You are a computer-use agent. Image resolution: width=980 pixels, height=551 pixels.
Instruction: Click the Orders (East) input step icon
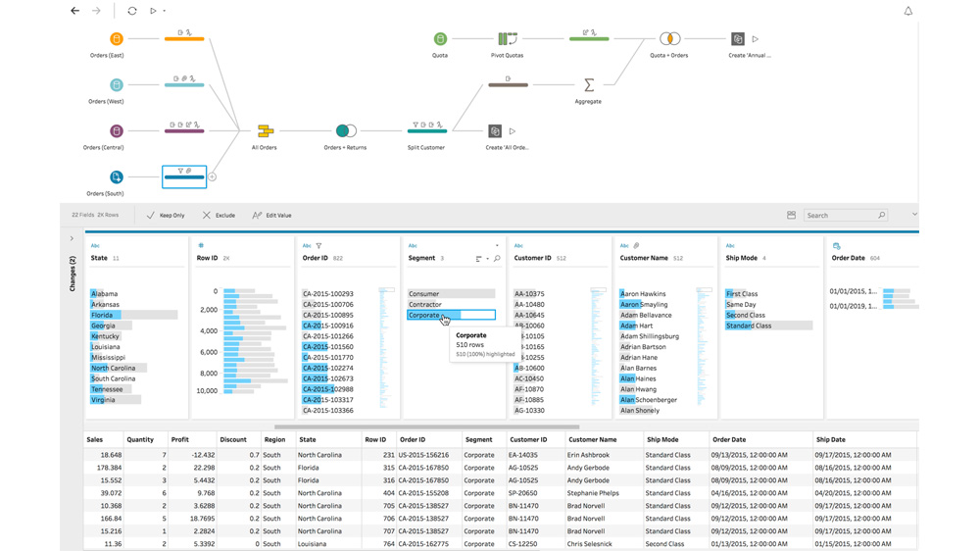(117, 39)
